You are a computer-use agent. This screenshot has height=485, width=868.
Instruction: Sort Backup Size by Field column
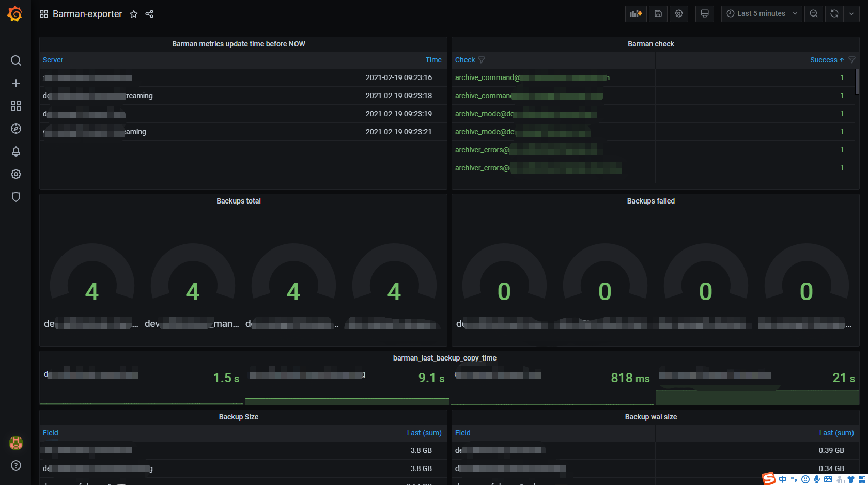(50, 433)
